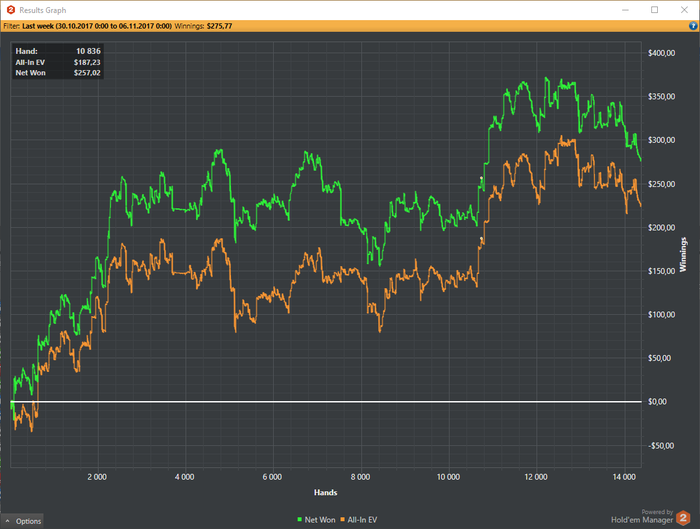The image size is (700, 529).
Task: Click the Hand 10 836 value
Action: 88,51
